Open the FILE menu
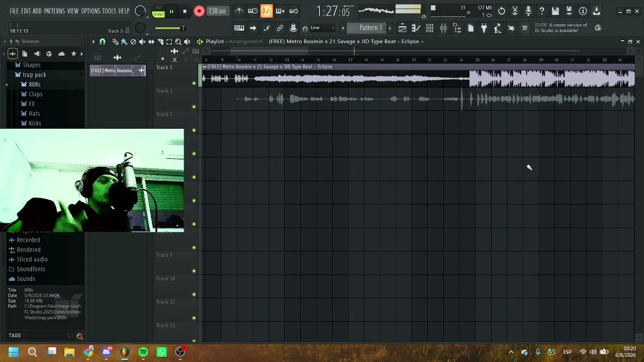Viewport: 644px width, 362px height. click(x=14, y=11)
